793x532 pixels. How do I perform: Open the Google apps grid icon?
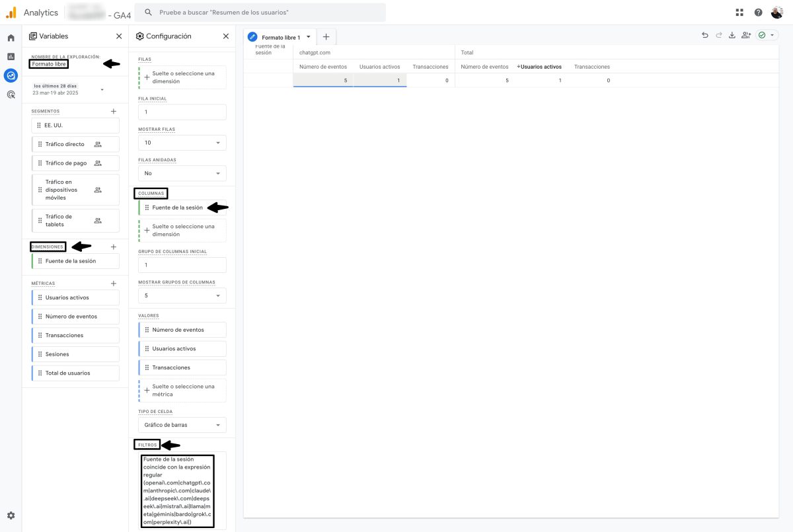tap(739, 13)
